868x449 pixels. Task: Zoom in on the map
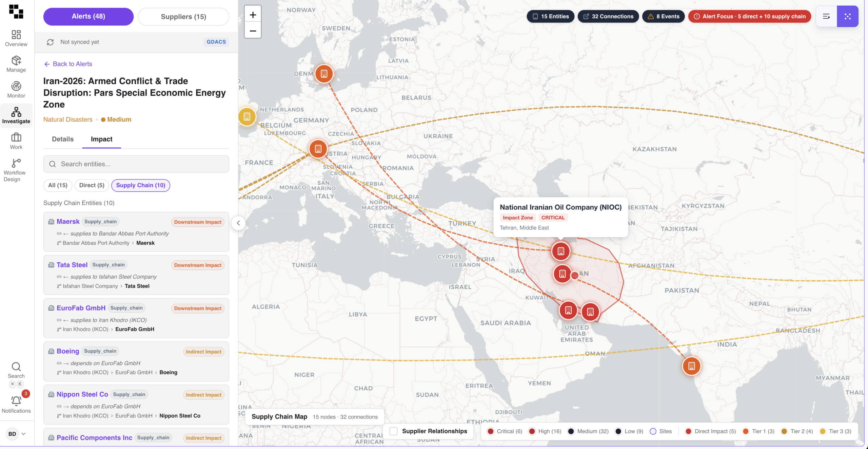(253, 15)
